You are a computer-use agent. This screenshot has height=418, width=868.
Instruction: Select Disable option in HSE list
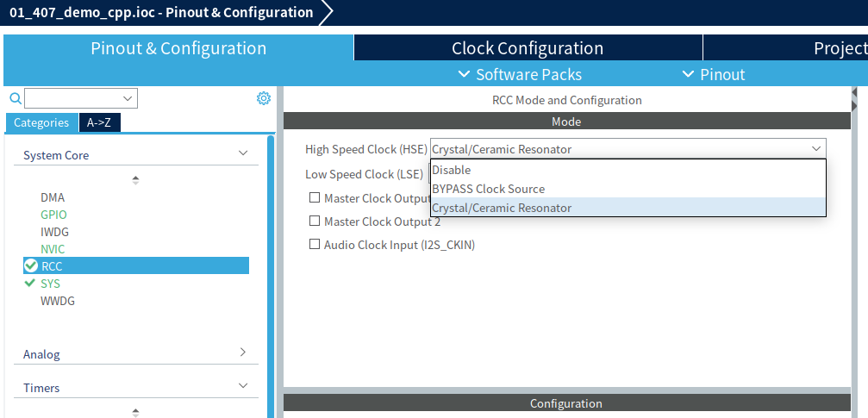point(452,170)
